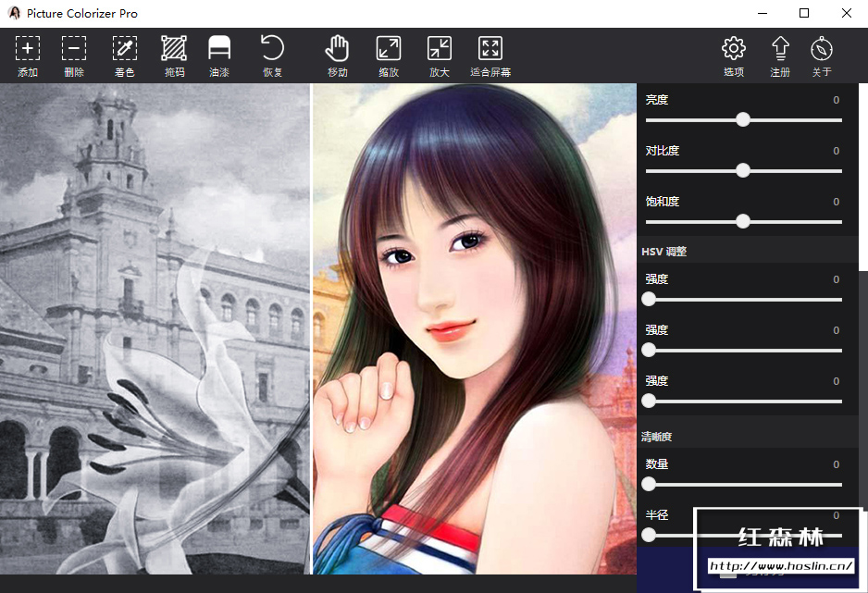The image size is (868, 593).
Task: Close the Picture Colorizer Pro window
Action: 847,13
